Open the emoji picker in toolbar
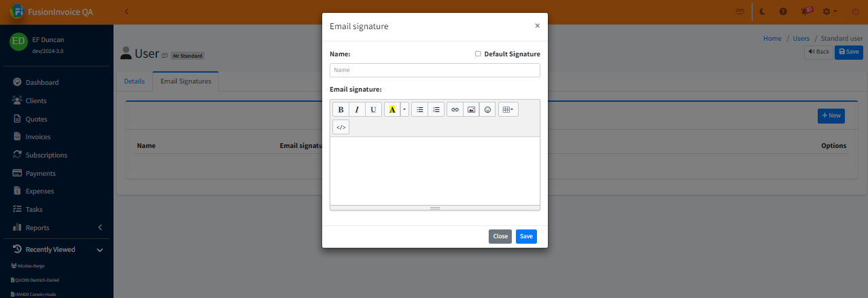 (x=487, y=109)
